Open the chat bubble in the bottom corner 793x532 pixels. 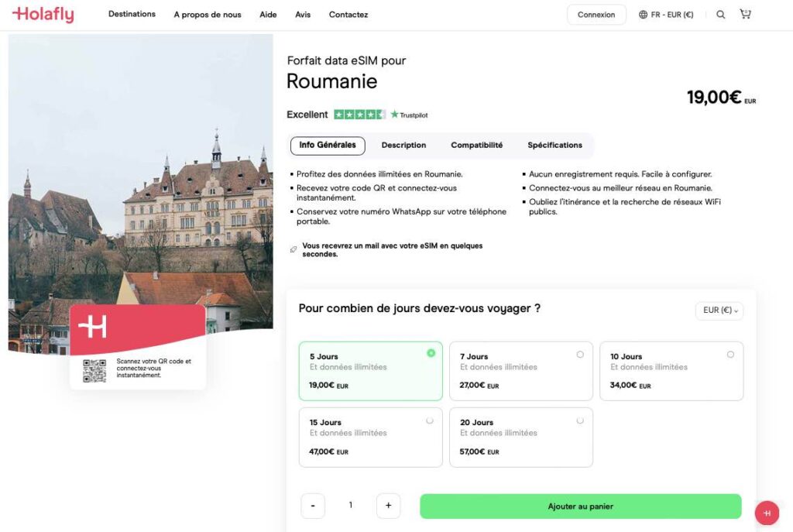point(766,513)
